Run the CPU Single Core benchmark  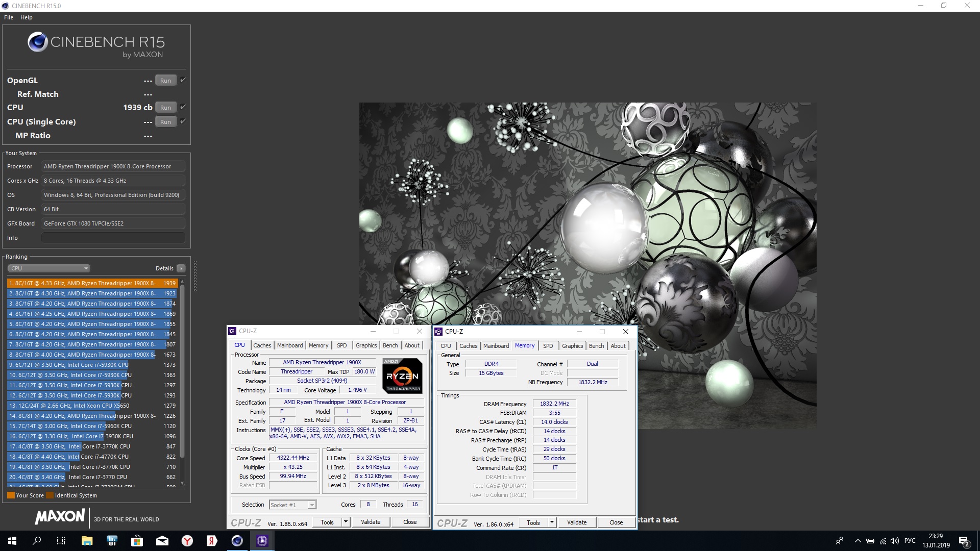165,122
